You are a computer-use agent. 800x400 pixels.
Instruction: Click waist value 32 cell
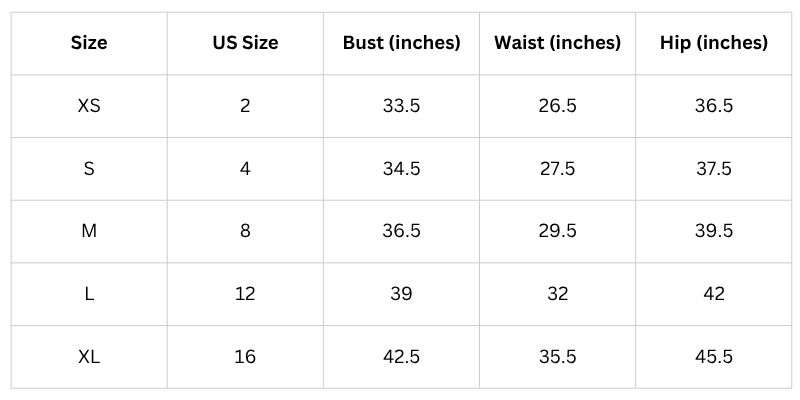point(557,294)
